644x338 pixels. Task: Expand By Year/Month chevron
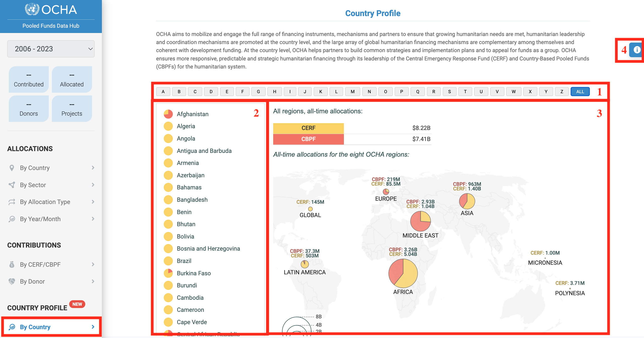[93, 219]
